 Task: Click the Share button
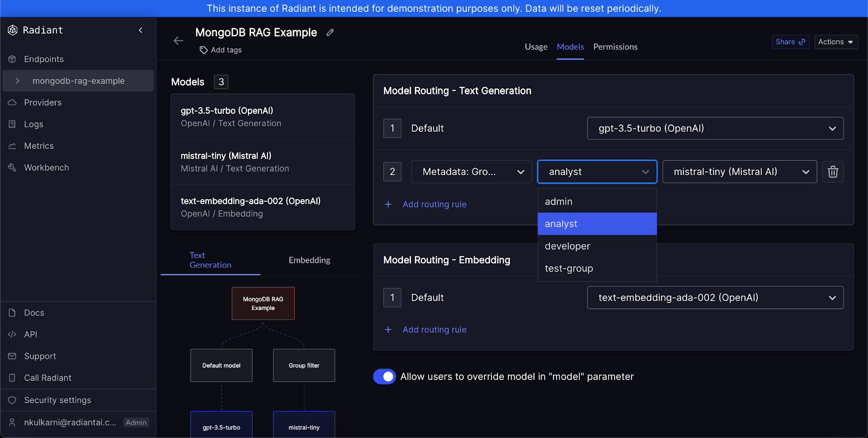790,42
